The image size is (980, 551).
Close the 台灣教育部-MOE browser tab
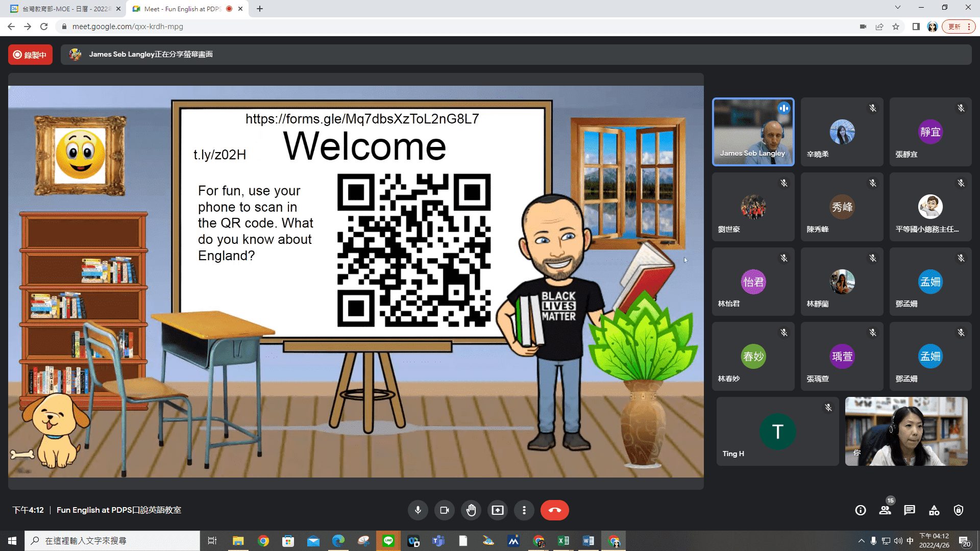point(118,9)
